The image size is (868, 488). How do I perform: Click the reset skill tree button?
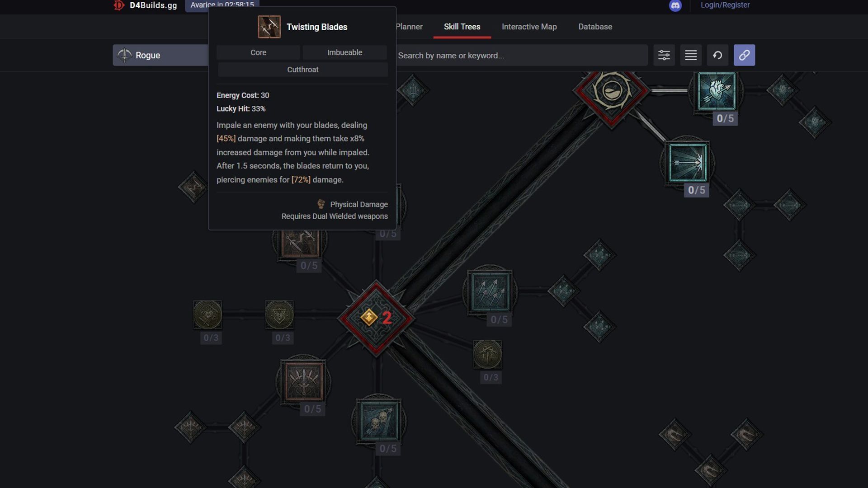(x=718, y=55)
